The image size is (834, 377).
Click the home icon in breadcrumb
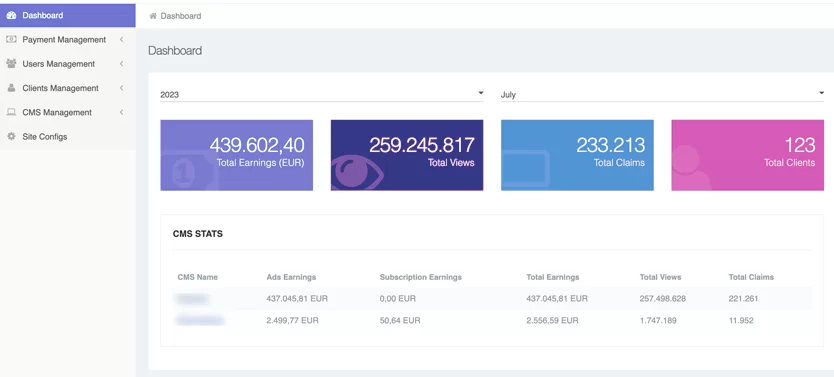click(153, 16)
